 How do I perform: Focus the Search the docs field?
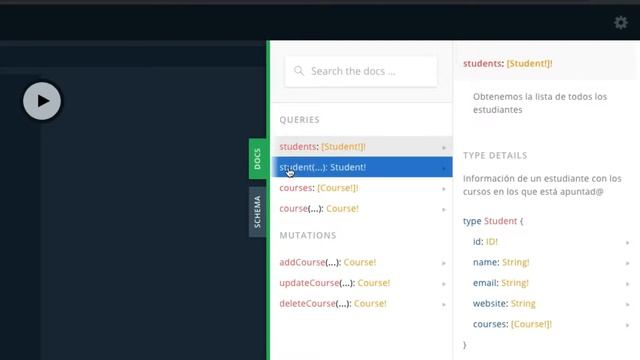coord(361,71)
